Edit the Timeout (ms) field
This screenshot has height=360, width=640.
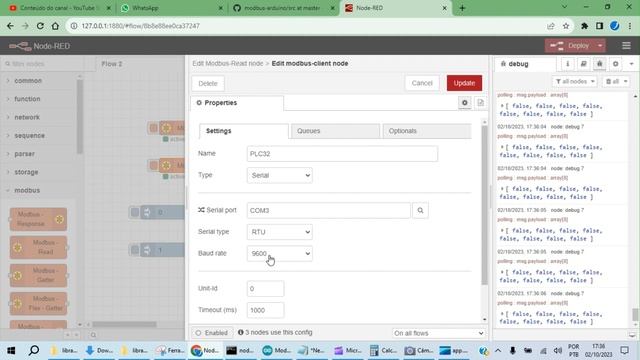coord(265,310)
